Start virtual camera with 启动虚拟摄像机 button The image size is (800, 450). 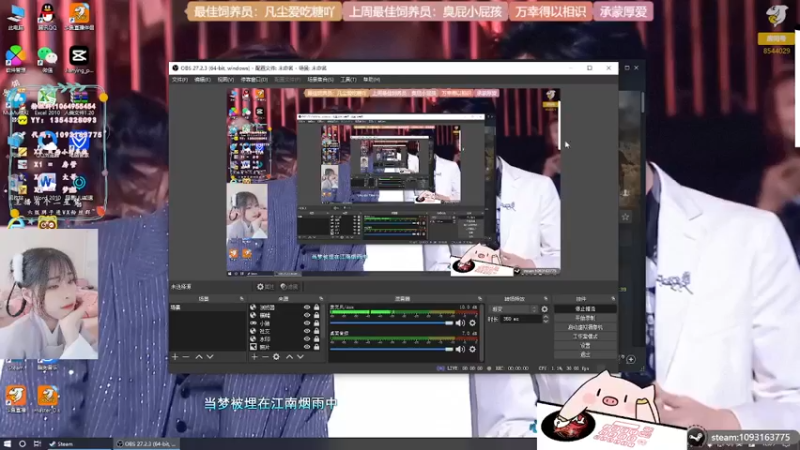click(585, 327)
